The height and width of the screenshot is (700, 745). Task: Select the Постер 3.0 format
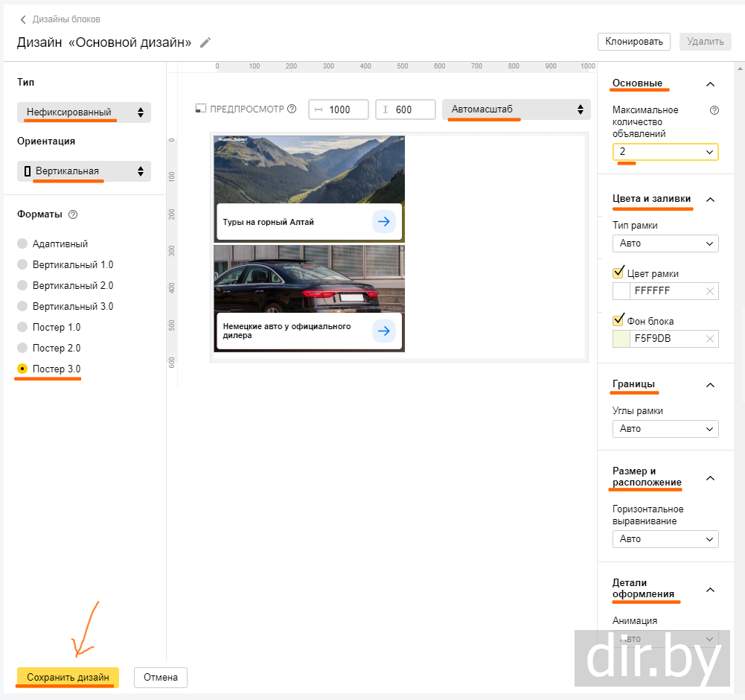coord(22,369)
